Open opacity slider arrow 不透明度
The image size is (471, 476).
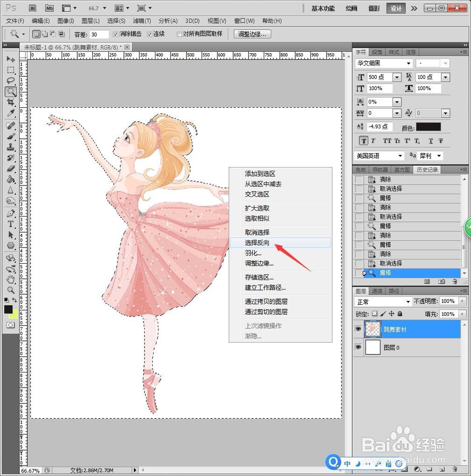[x=463, y=301]
